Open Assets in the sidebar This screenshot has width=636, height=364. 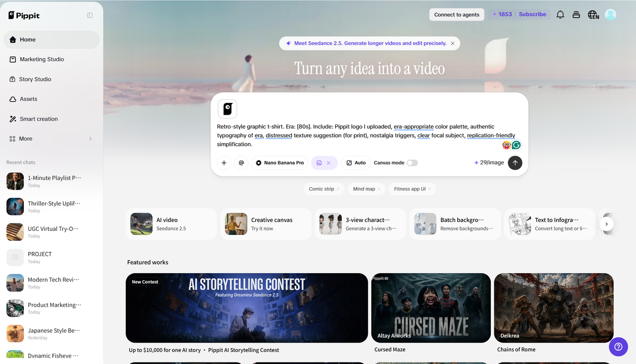(52, 99)
